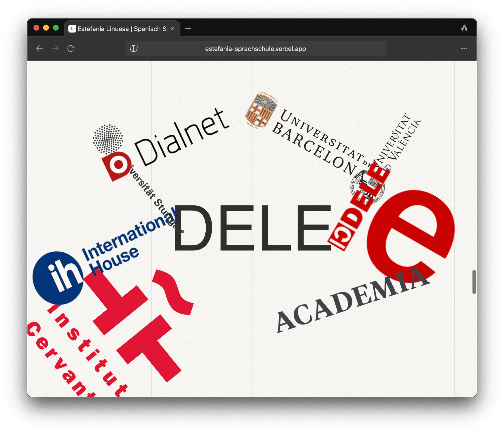504x433 pixels.
Task: Open the three-dot browser menu
Action: 464,49
